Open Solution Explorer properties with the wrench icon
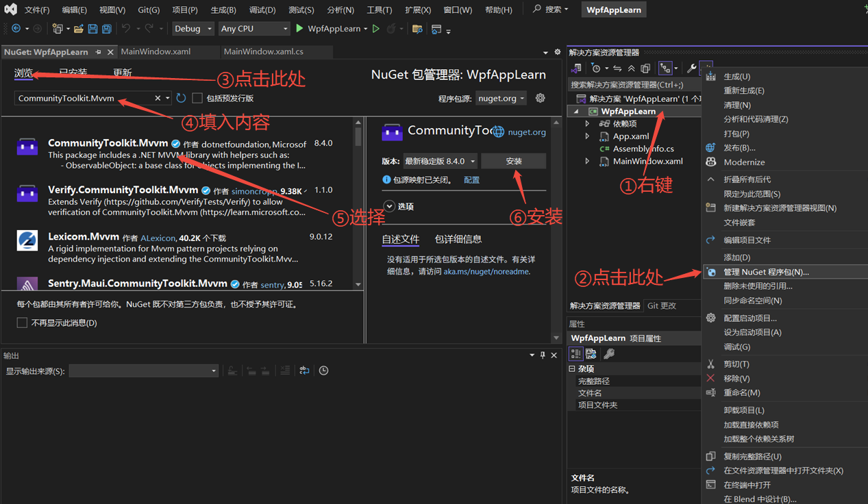 [x=692, y=68]
